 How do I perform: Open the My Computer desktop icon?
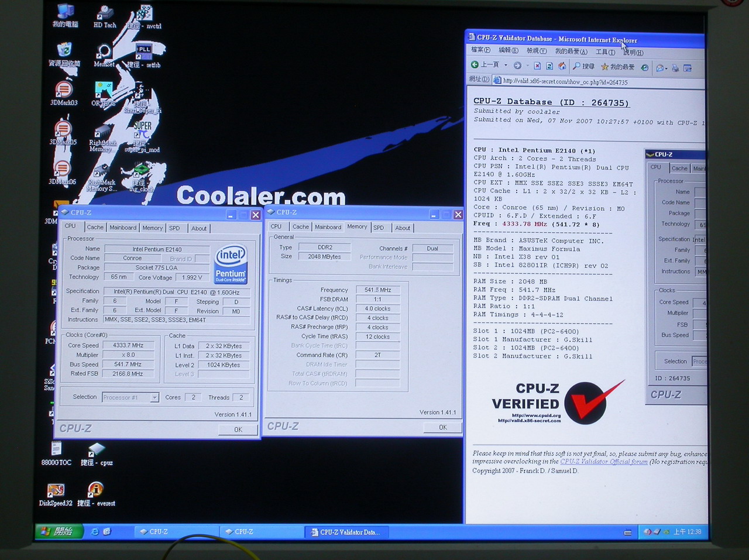point(65,14)
